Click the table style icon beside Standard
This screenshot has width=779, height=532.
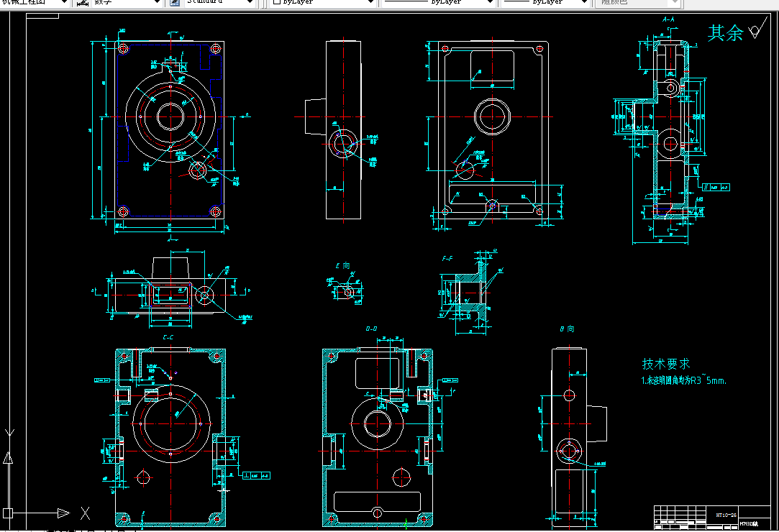pyautogui.click(x=175, y=2)
